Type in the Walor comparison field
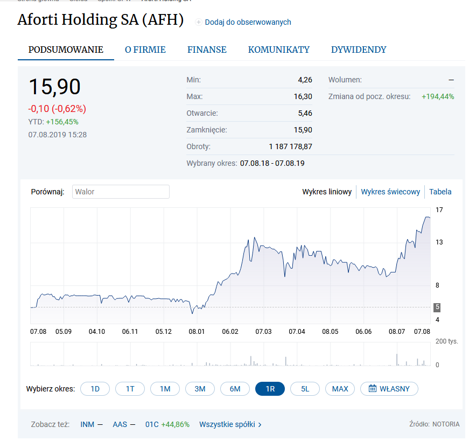Image resolution: width=476 pixels, height=448 pixels. pyautogui.click(x=121, y=192)
